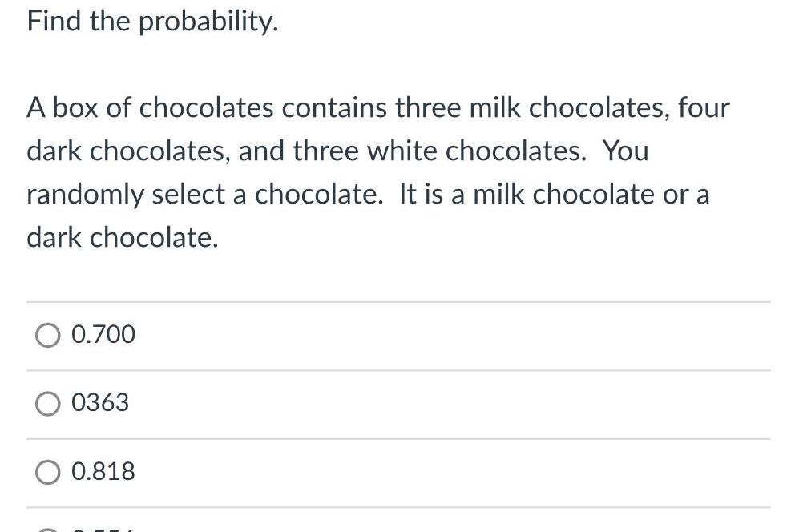Viewport: 791px width, 532px height.
Task: Click the radio circle beside 0.818
Action: tap(48, 472)
